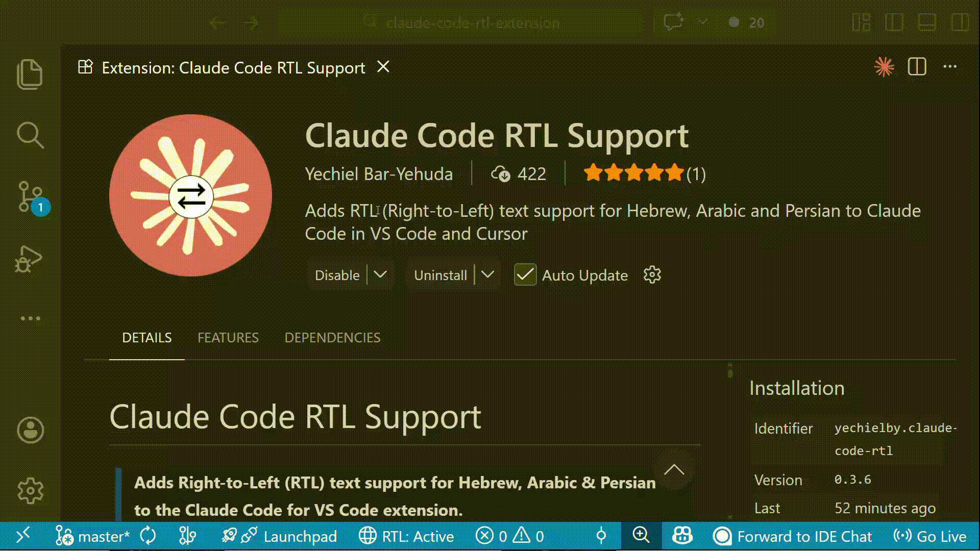980x551 pixels.
Task: Open the editor More Actions ellipsis menu
Action: pos(950,66)
